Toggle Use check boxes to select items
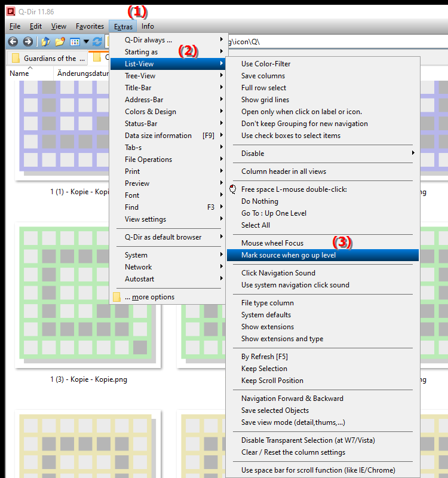 tap(323, 136)
